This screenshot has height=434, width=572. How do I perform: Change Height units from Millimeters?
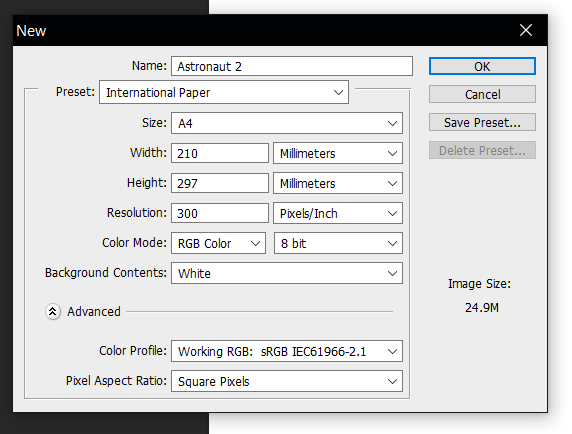coord(338,183)
